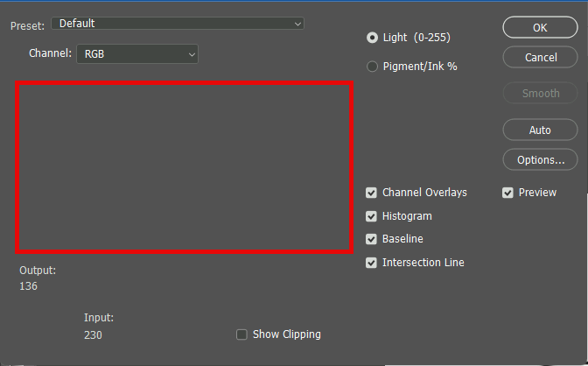This screenshot has height=366, width=588.
Task: Select the Light (0-255) radio button
Action: 373,38
